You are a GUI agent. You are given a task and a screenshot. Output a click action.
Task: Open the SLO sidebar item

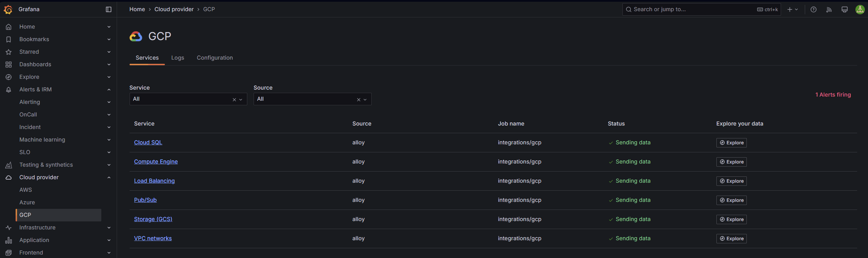click(25, 152)
